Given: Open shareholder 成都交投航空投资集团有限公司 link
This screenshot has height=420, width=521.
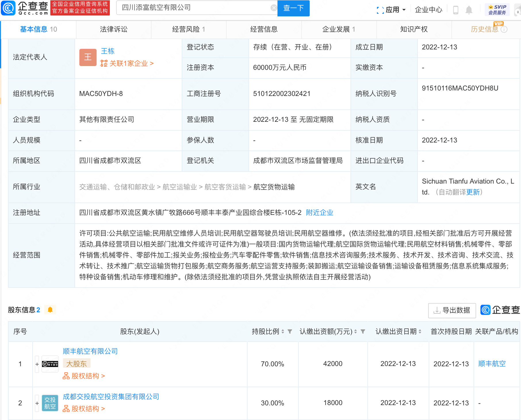Looking at the screenshot, I should pyautogui.click(x=111, y=397).
